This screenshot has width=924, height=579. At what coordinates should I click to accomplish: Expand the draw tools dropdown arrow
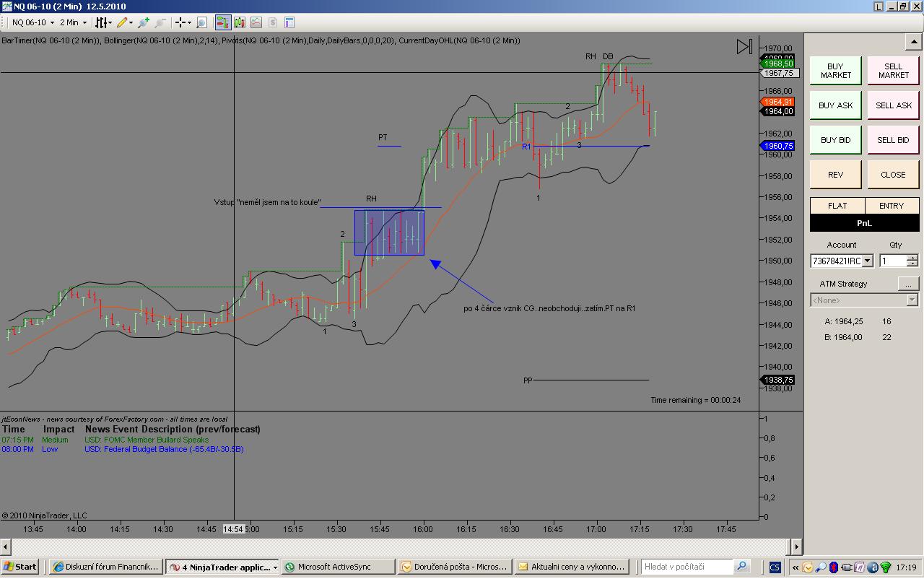(x=131, y=23)
